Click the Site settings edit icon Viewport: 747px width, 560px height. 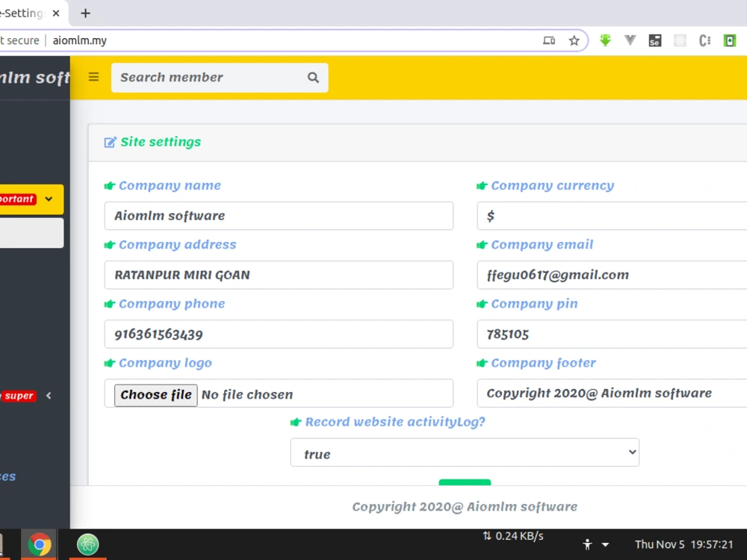coord(110,143)
